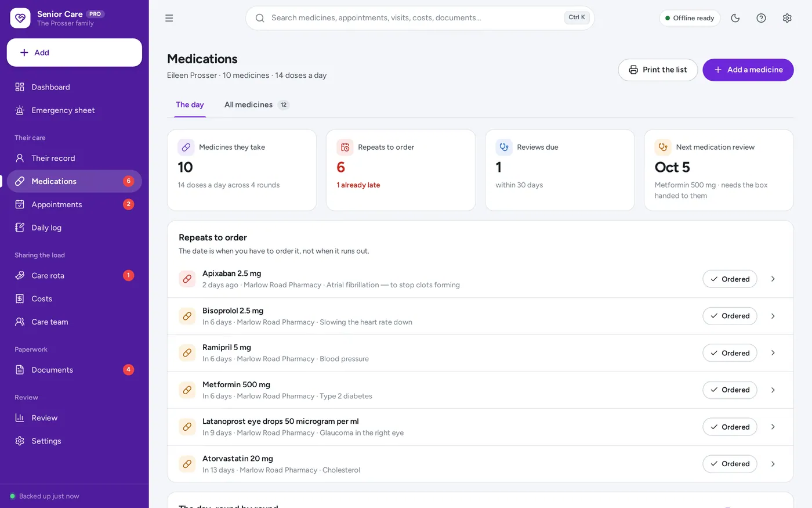Expand Ramipril row with chevron
Screen dimensions: 812x508
click(773, 353)
